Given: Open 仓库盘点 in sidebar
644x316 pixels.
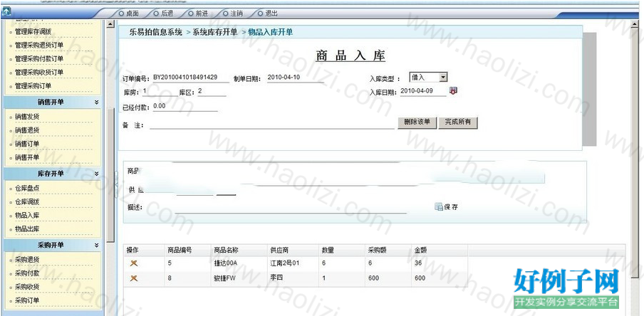Looking at the screenshot, I should [x=27, y=188].
